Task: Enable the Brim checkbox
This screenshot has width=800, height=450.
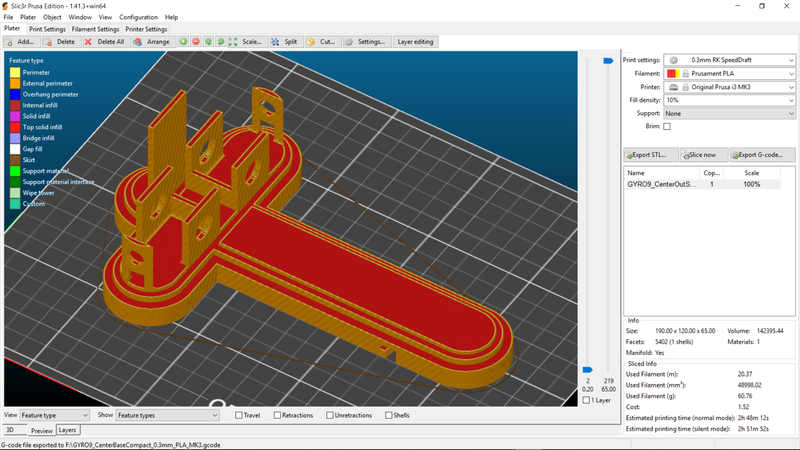Action: (x=667, y=127)
